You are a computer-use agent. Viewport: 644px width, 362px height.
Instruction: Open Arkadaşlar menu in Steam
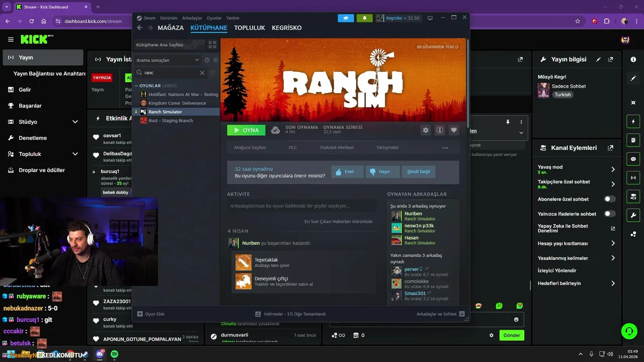tap(192, 18)
